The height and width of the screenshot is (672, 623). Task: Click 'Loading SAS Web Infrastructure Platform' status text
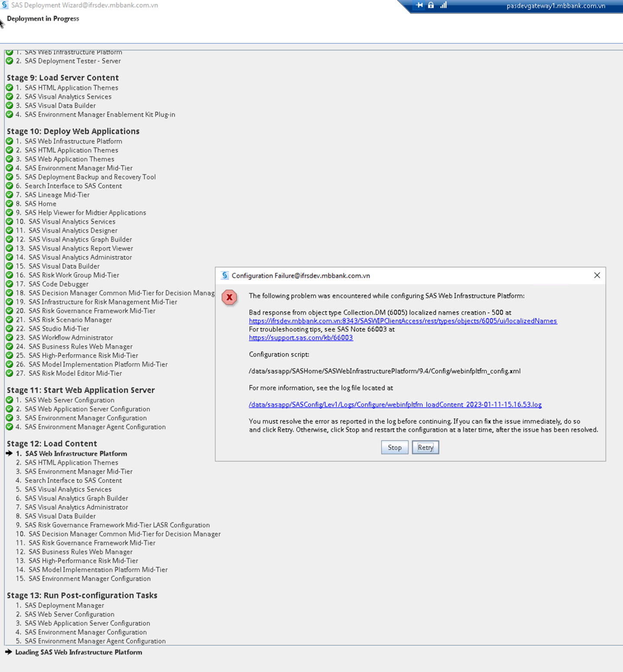79,652
